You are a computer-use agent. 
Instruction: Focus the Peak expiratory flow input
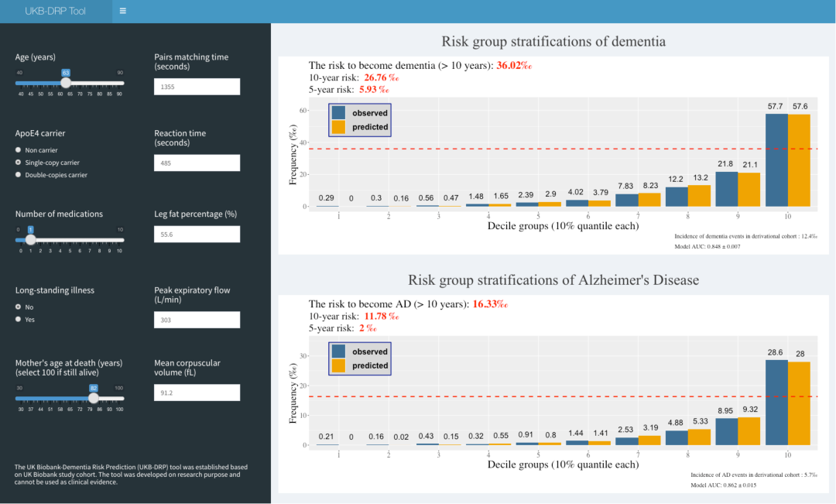coord(197,320)
